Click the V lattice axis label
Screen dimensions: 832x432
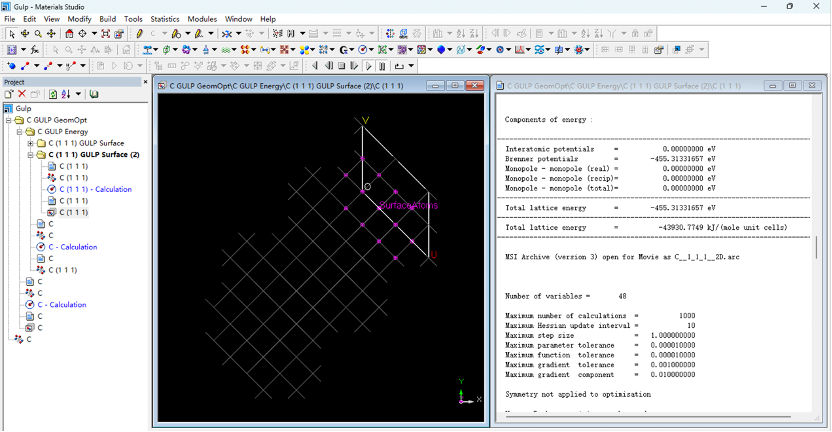[365, 120]
